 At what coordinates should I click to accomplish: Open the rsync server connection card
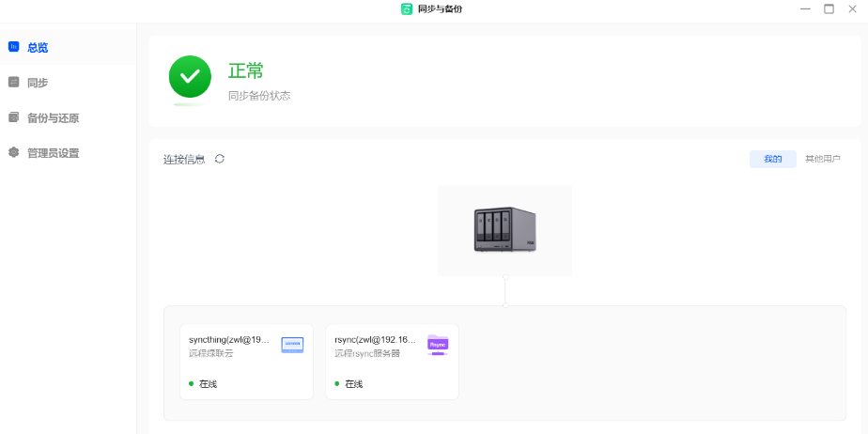click(392, 362)
